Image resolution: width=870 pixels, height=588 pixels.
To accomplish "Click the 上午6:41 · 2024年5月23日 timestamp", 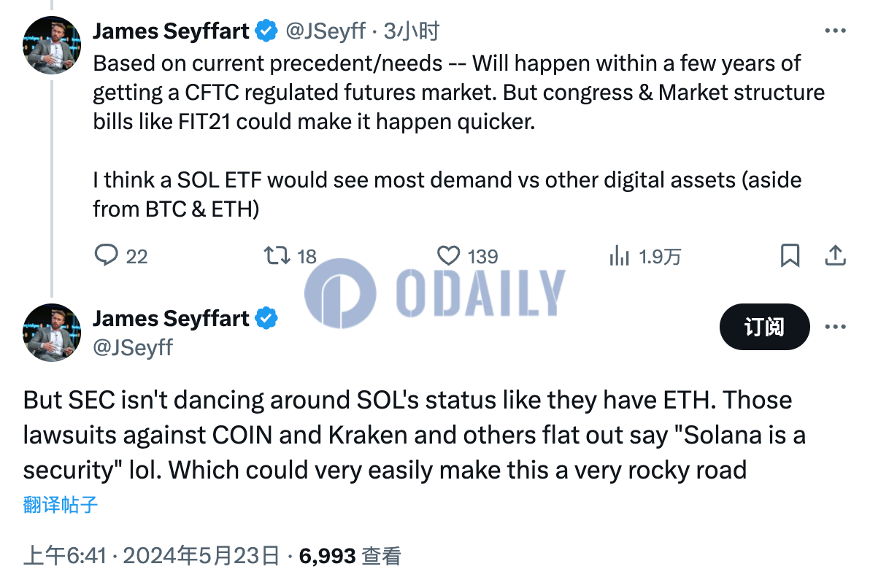I will 152,556.
